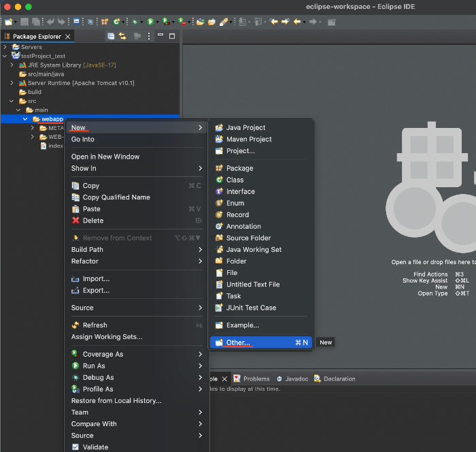Click the Open Task toolbar icon
Image resolution: width=476 pixels, height=452 pixels.
coord(211,22)
